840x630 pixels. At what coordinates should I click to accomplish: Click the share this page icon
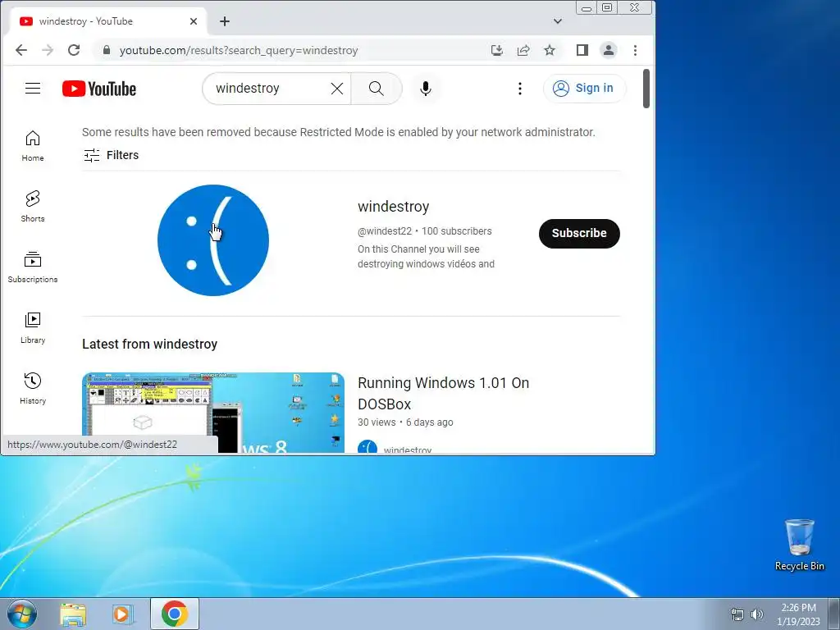(x=523, y=50)
